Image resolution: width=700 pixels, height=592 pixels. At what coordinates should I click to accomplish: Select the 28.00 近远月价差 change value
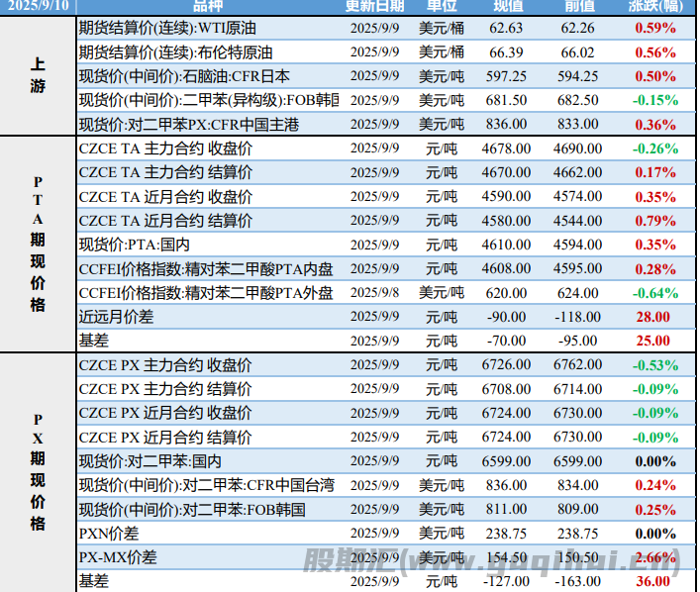(655, 316)
